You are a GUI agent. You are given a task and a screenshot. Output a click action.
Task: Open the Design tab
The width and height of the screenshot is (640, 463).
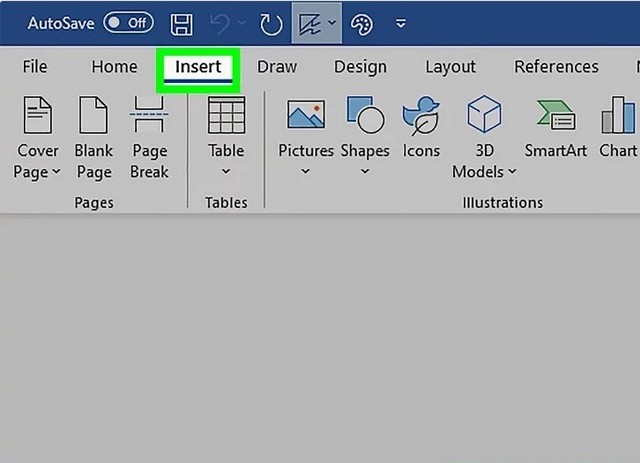click(x=360, y=67)
